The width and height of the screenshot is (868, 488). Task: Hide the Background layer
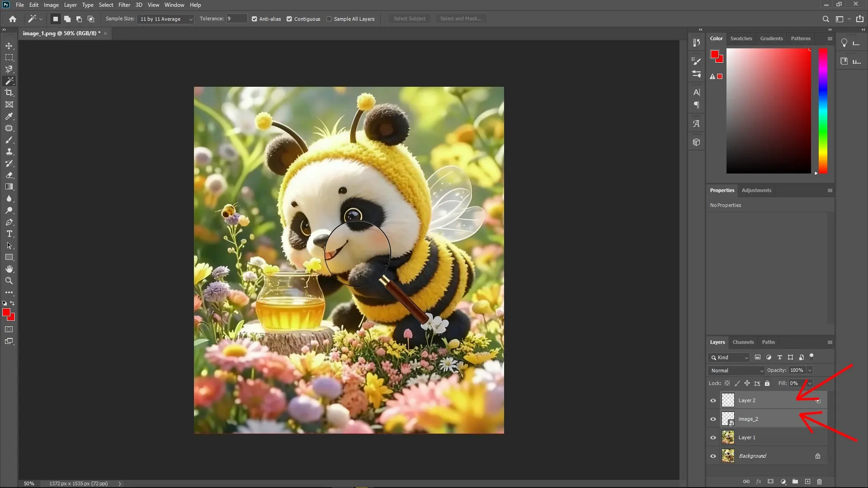pyautogui.click(x=713, y=456)
